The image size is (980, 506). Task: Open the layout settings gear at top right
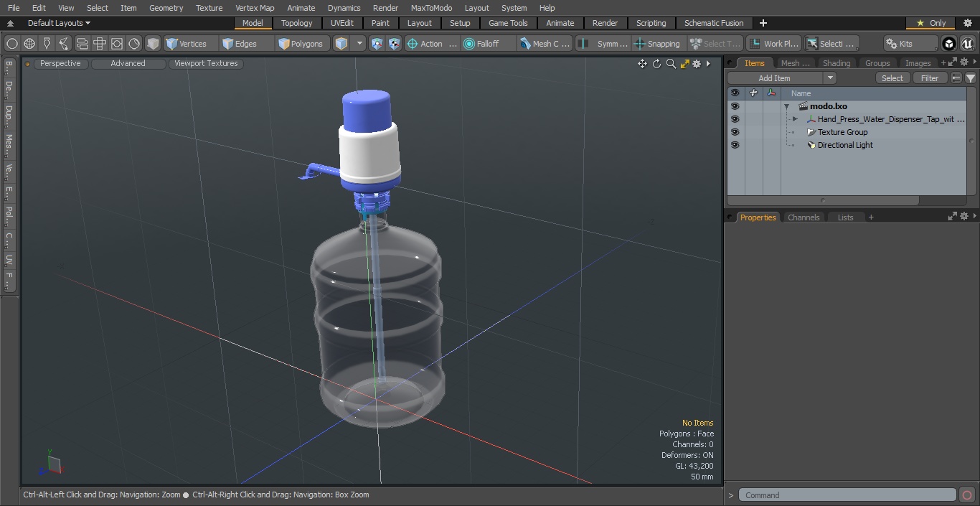(967, 23)
